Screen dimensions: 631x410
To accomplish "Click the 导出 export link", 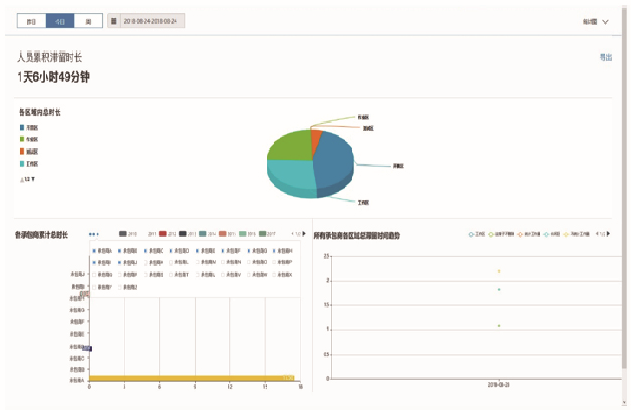I will click(x=605, y=58).
